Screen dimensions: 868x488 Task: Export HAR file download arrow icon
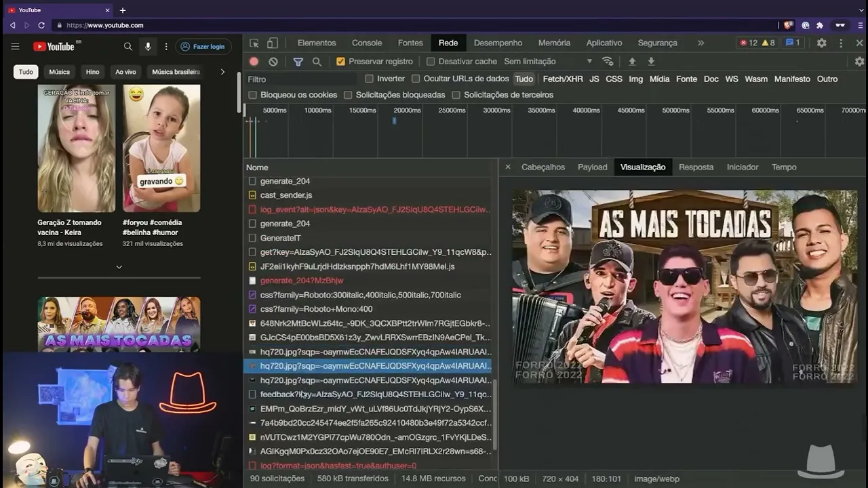(651, 61)
